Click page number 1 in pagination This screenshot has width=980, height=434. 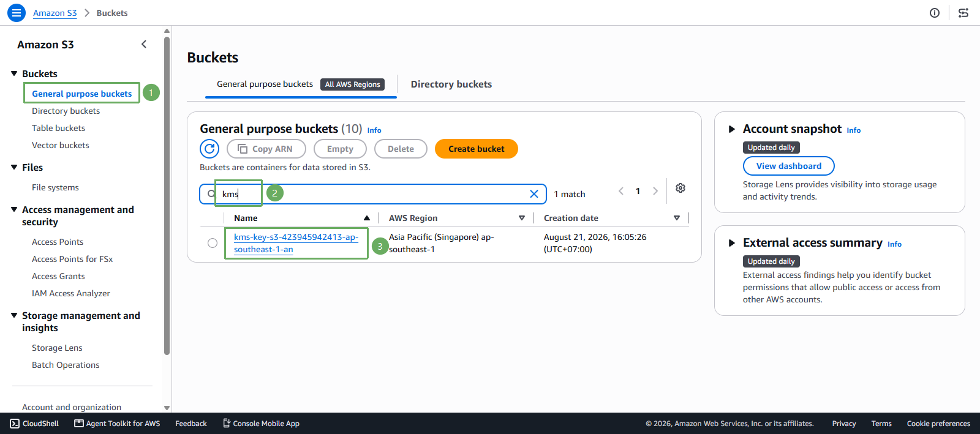(x=638, y=191)
